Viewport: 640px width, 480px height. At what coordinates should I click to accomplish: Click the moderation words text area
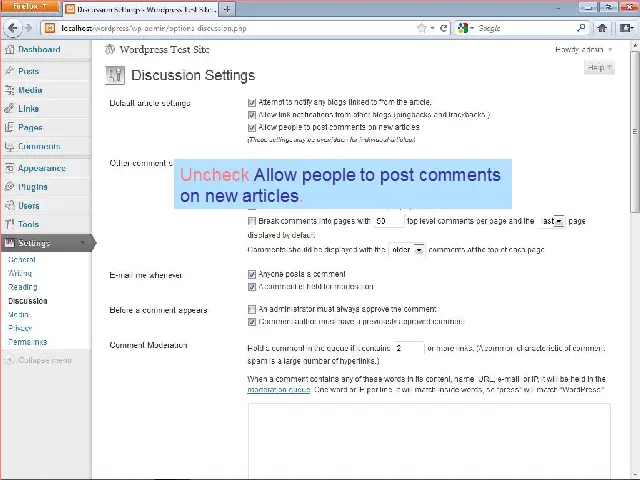tap(429, 441)
